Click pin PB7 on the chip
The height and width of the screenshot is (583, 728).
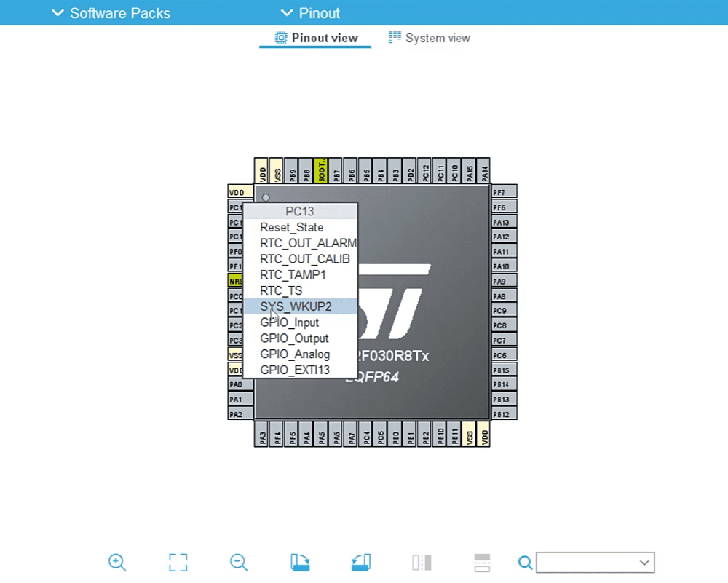336,171
